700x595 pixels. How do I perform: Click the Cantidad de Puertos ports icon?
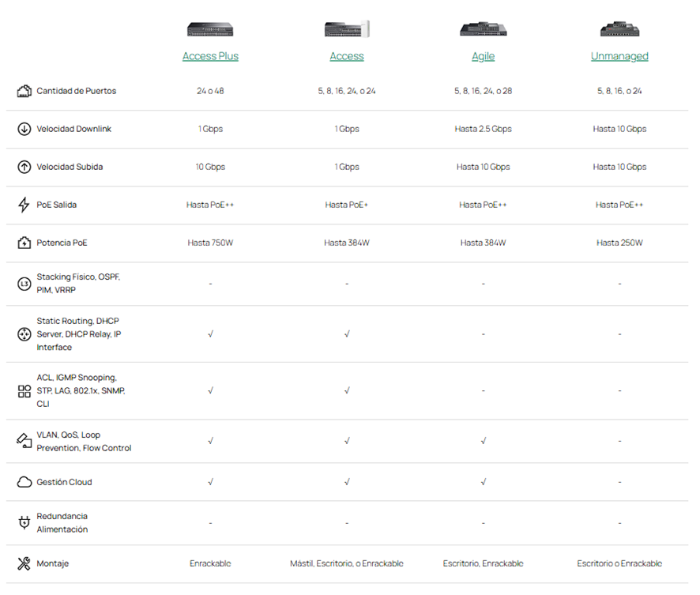coord(24,91)
